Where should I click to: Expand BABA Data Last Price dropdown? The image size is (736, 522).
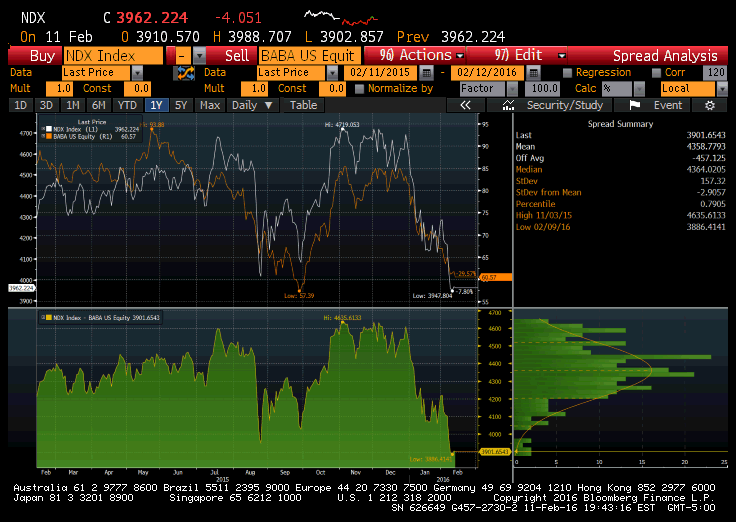tap(332, 73)
